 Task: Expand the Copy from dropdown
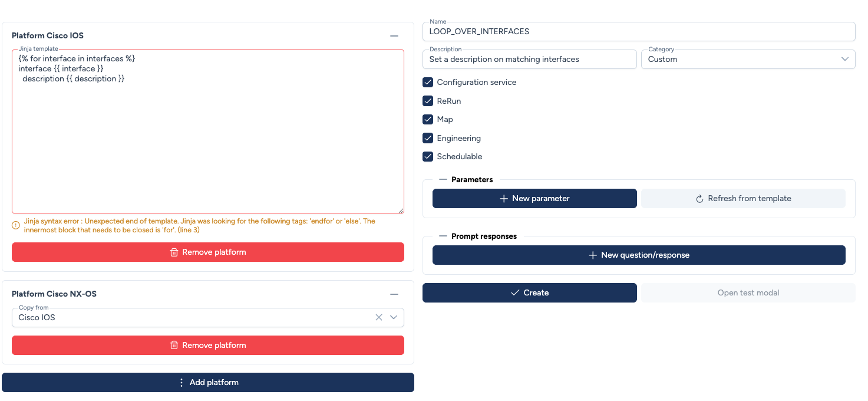click(x=394, y=317)
